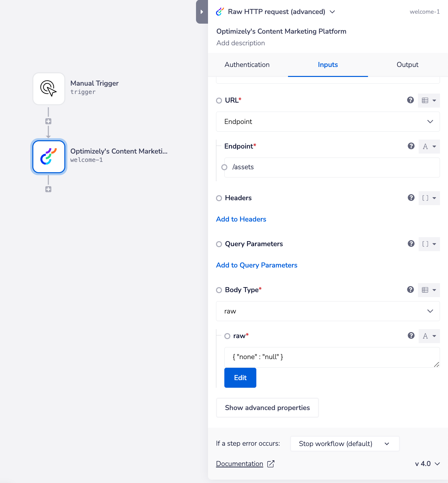Open help for Query Parameters
This screenshot has width=448, height=483.
(411, 244)
